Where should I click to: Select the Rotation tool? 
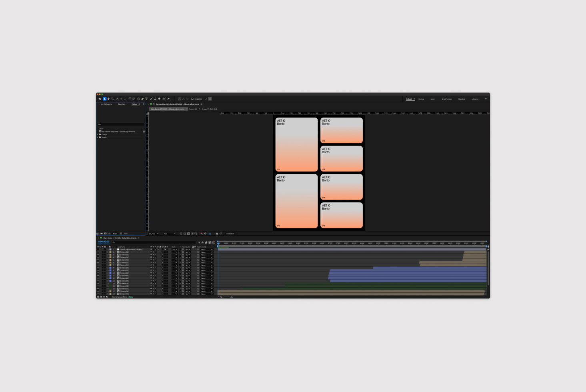tap(130, 99)
